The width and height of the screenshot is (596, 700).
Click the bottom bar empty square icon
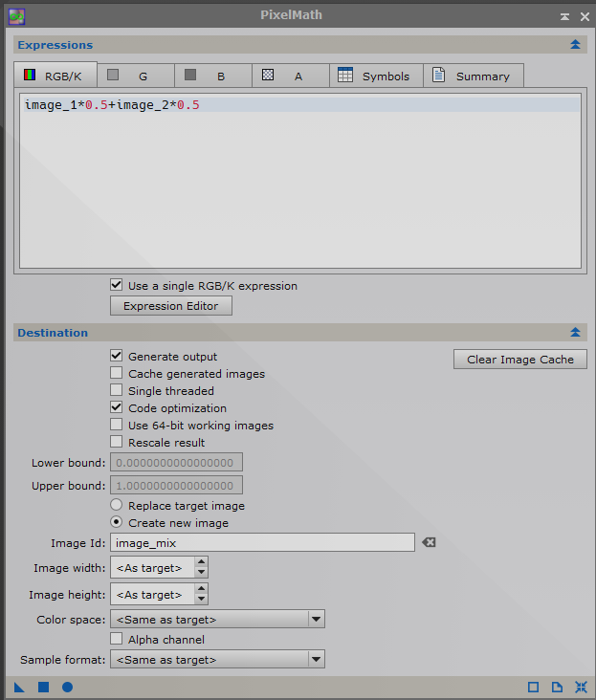(x=533, y=687)
